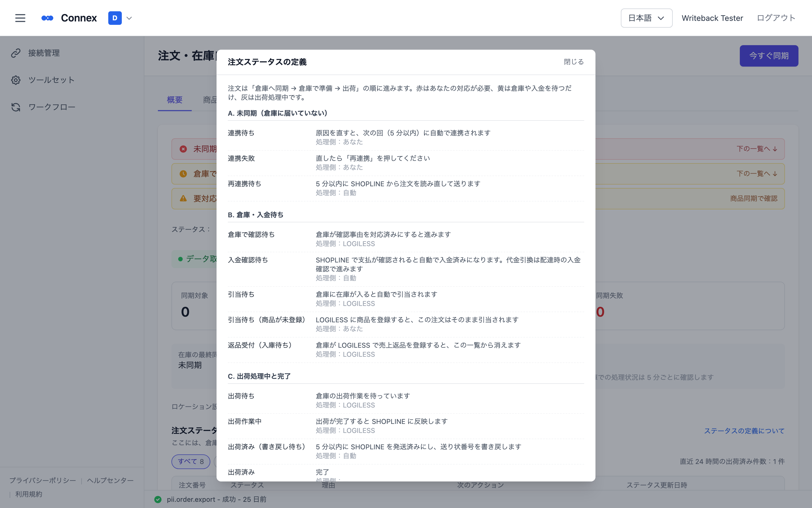Open the hamburger menu icon
The height and width of the screenshot is (508, 812).
click(20, 18)
